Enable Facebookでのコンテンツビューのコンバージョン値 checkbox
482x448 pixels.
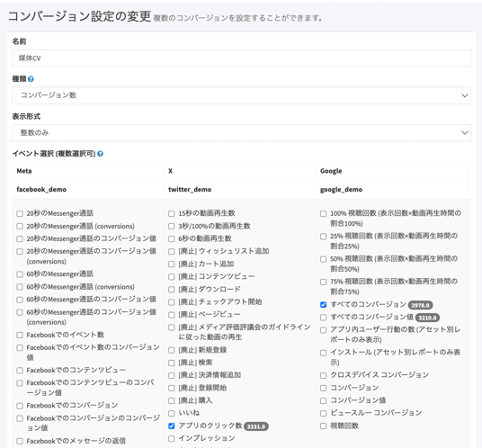(20, 383)
